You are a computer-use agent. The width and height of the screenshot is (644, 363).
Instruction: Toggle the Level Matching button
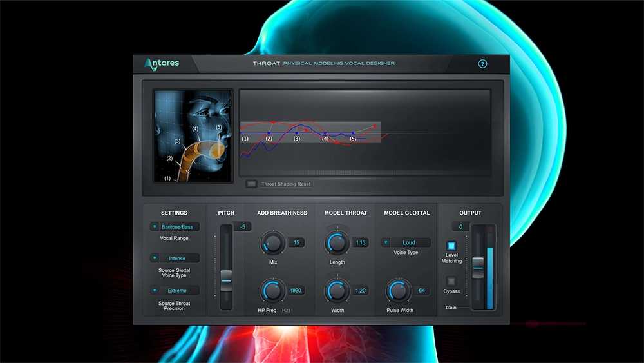451,246
